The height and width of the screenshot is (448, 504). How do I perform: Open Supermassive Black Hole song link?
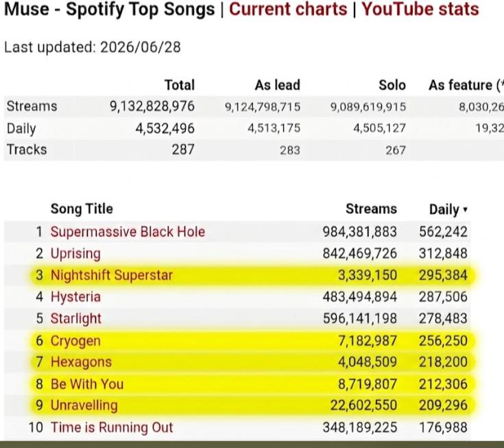pyautogui.click(x=128, y=232)
